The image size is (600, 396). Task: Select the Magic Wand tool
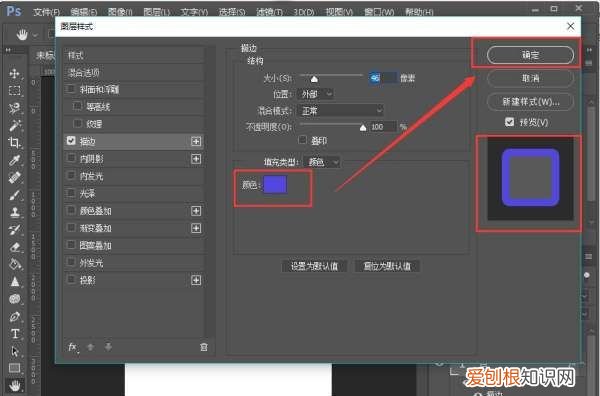point(15,125)
